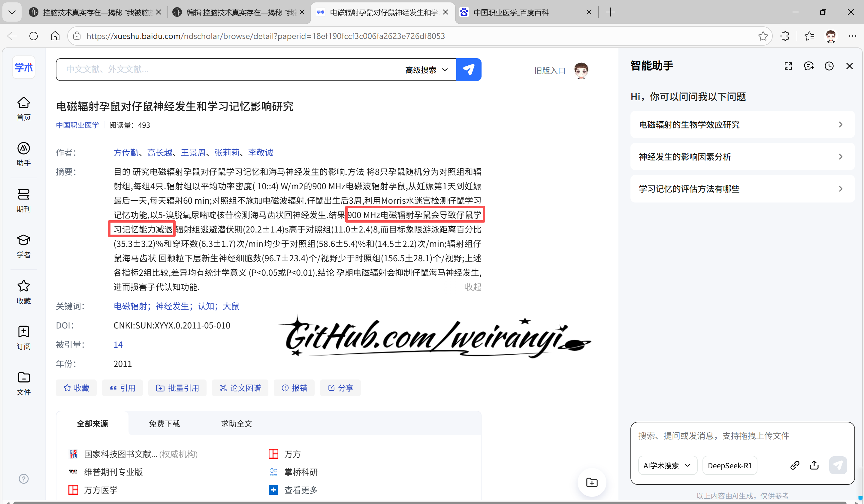864x504 pixels.
Task: Open the 学者 sidebar icon
Action: pos(23,246)
